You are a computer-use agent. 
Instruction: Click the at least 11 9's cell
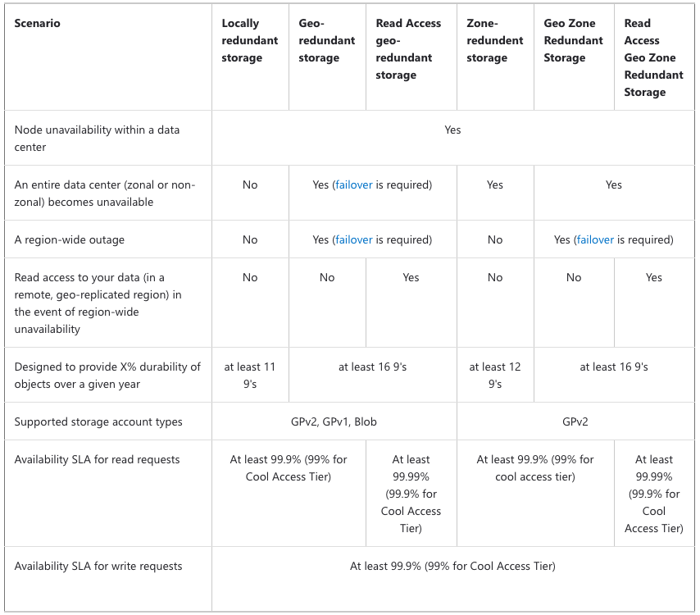click(x=250, y=376)
